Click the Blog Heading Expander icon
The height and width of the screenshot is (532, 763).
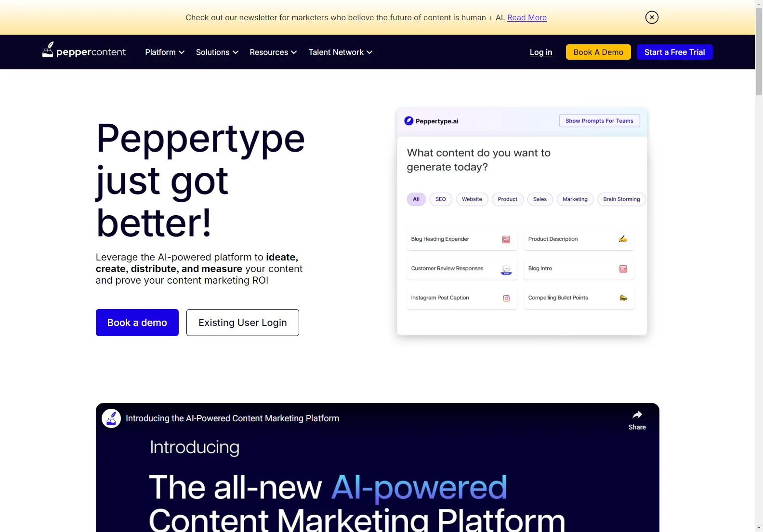coord(506,239)
